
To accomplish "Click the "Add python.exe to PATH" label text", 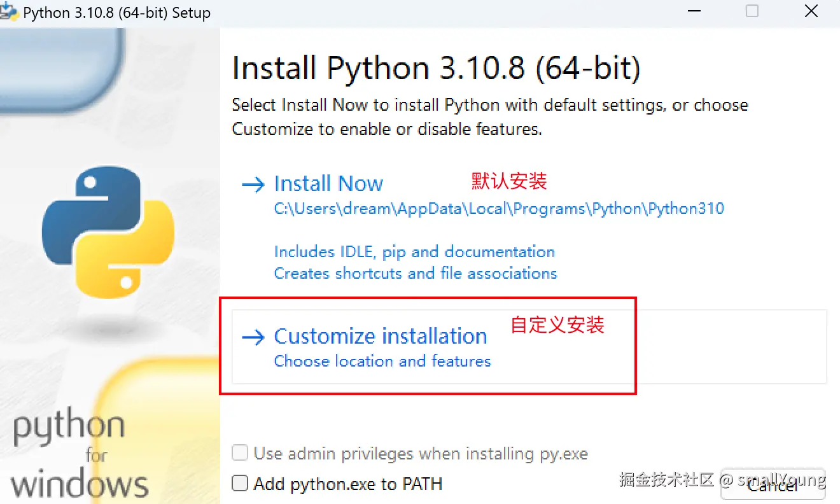I will click(347, 484).
